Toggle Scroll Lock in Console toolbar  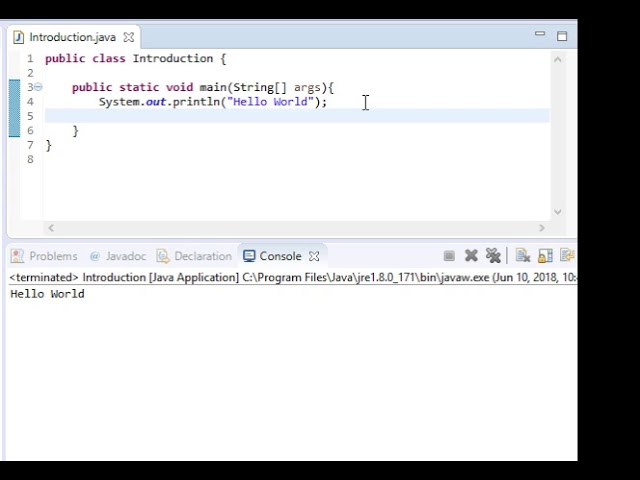click(545, 256)
